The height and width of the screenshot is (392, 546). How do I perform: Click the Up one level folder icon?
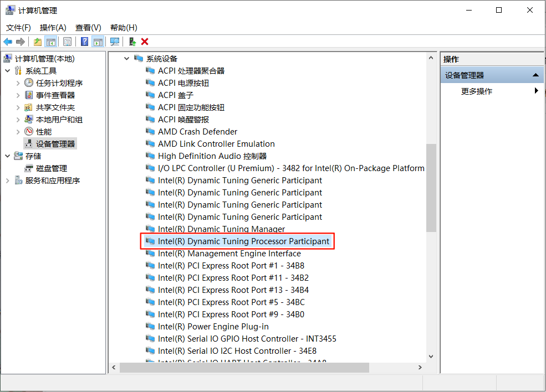pyautogui.click(x=37, y=42)
